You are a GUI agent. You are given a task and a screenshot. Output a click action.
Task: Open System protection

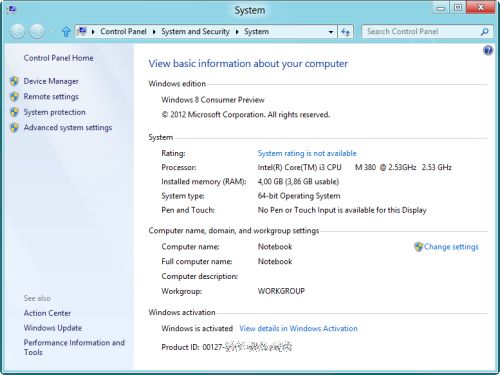pos(54,112)
